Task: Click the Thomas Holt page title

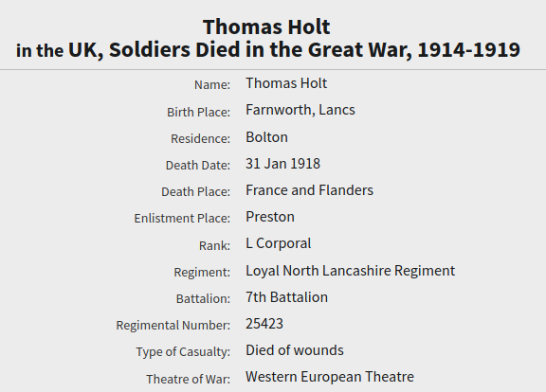Action: tap(266, 27)
